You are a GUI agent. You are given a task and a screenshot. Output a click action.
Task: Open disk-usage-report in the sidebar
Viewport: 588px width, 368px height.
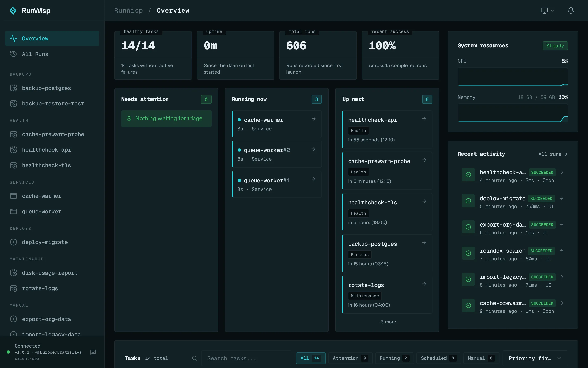(52, 273)
